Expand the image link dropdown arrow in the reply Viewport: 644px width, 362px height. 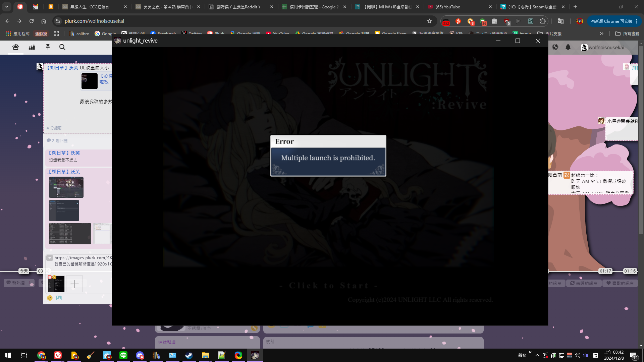coord(50,258)
